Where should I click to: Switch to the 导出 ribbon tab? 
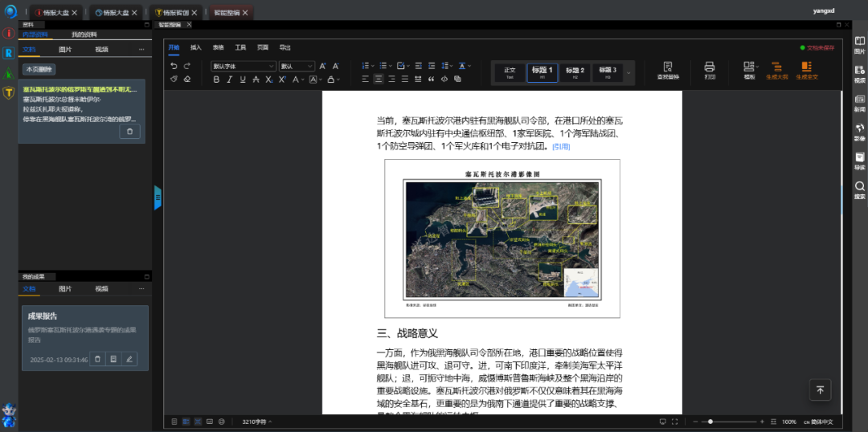[x=285, y=47]
